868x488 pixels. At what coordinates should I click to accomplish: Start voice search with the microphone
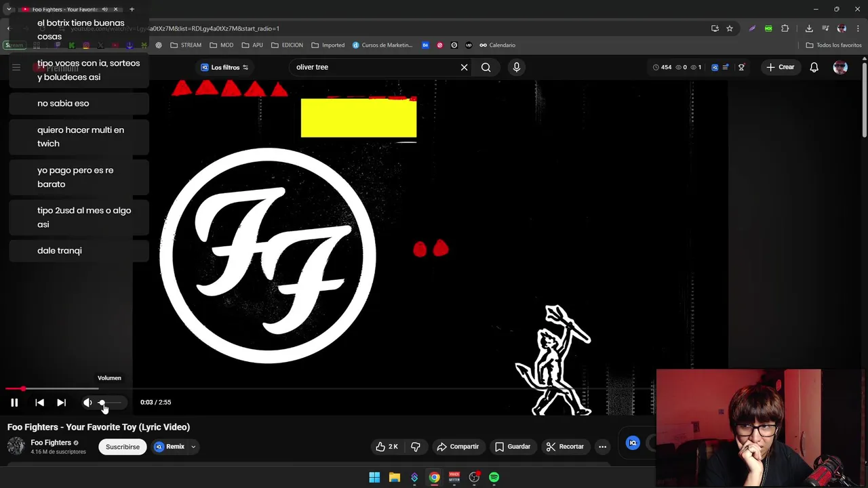coord(517,67)
